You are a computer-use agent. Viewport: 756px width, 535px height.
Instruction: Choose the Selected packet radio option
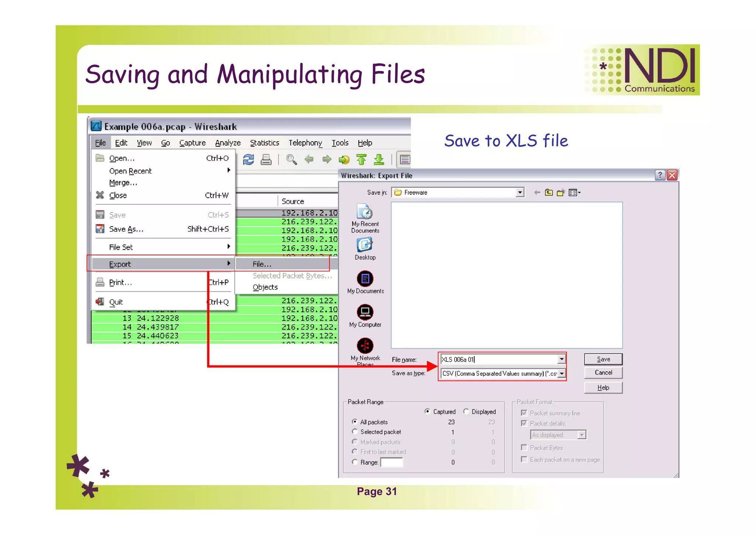tap(355, 432)
